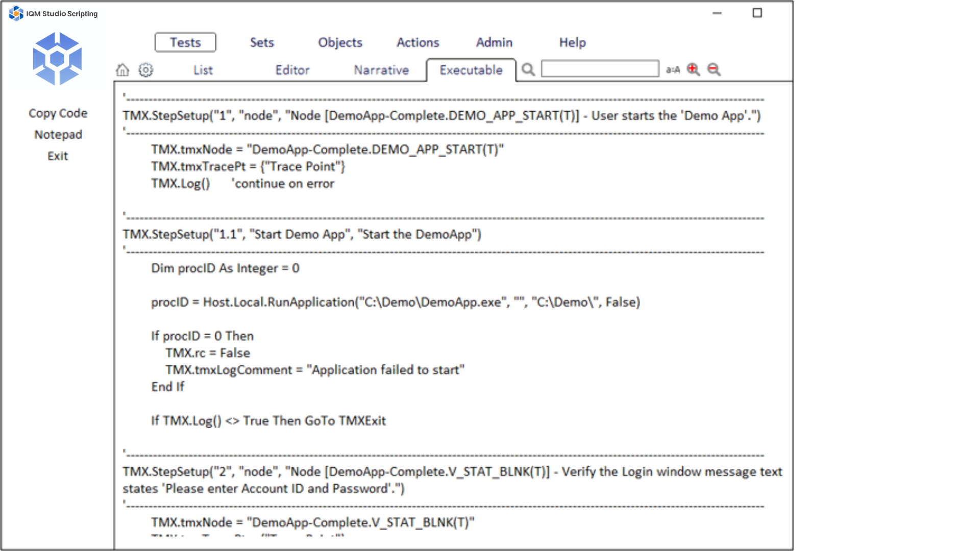Switch to the List tab
980x551 pixels.
(203, 70)
